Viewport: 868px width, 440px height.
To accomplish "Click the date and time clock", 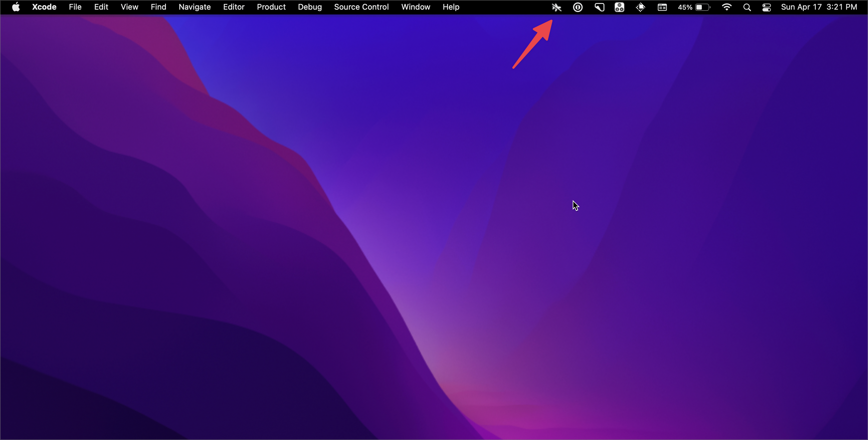I will 819,7.
